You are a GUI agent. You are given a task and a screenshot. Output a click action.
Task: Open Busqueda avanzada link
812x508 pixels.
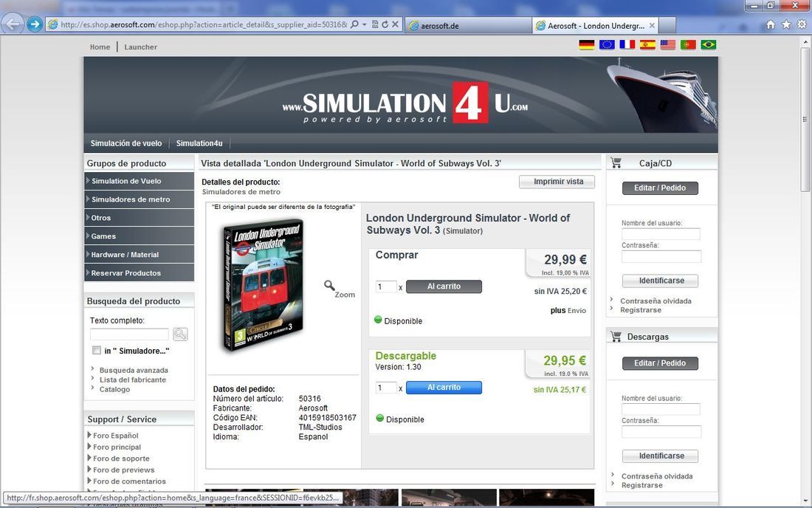pos(134,370)
